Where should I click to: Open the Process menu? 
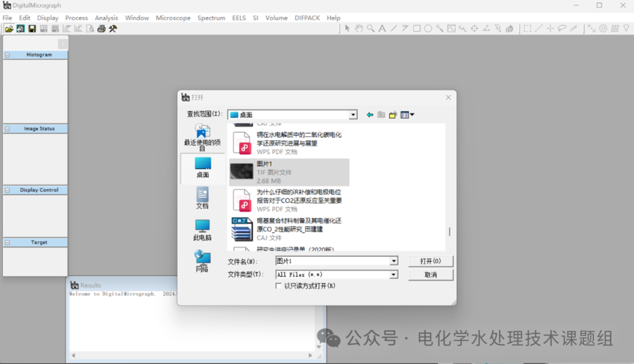76,18
